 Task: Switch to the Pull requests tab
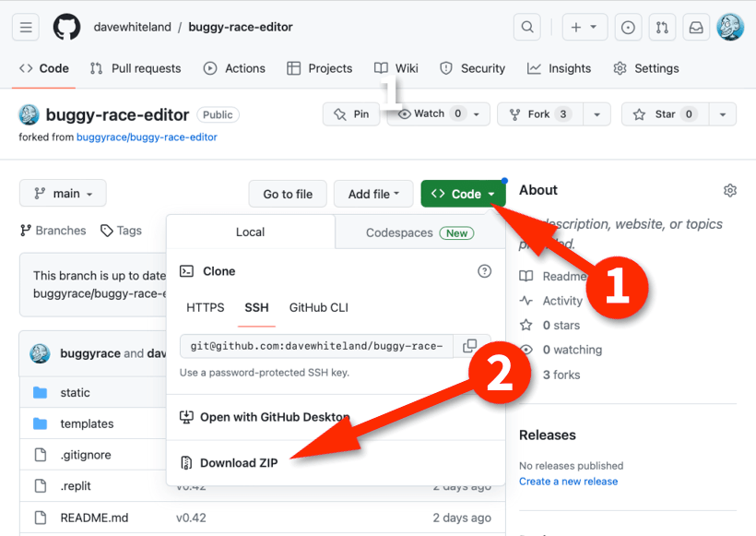pyautogui.click(x=136, y=68)
